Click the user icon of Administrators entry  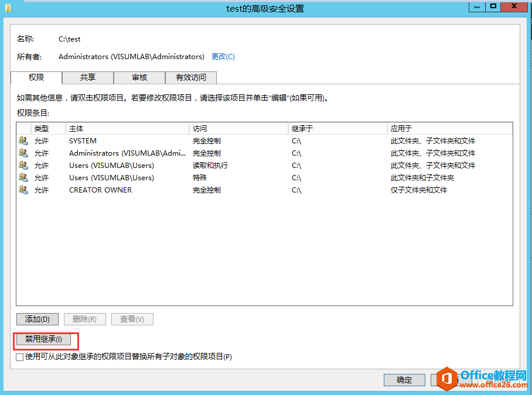(x=23, y=153)
